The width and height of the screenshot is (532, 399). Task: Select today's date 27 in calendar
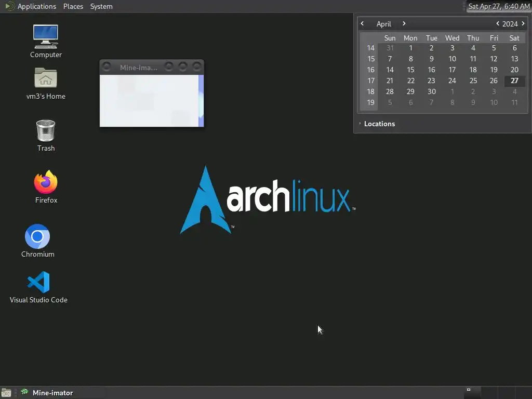[514, 81]
